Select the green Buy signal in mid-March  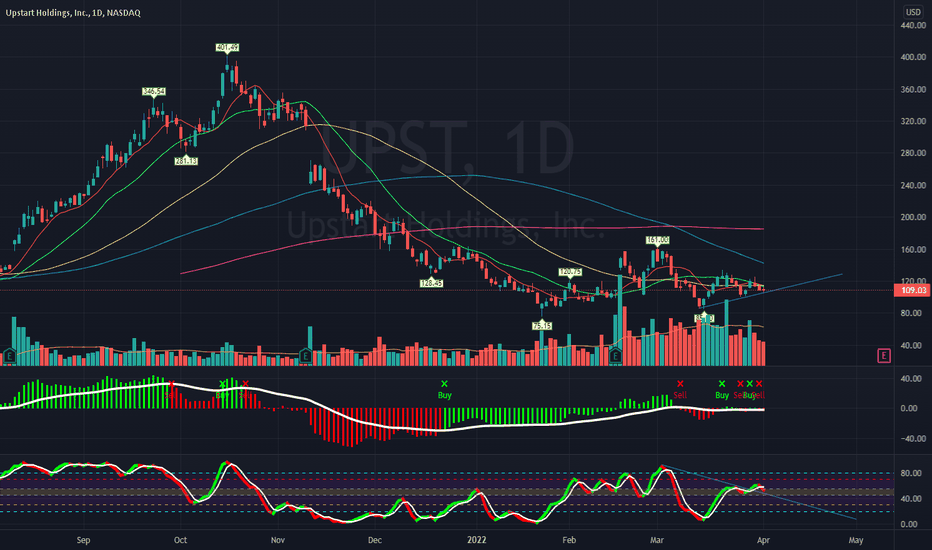coord(722,389)
